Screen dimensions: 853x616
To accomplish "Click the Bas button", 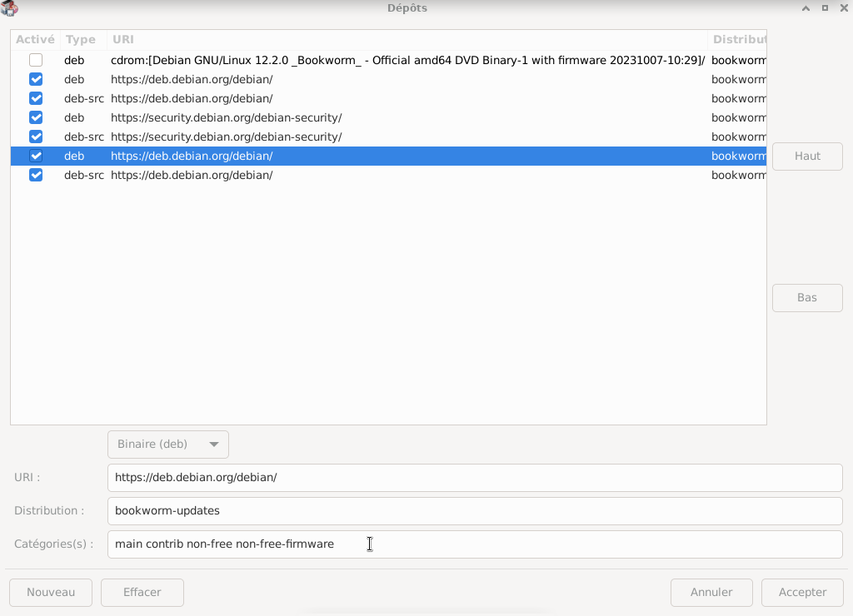I will [x=807, y=298].
